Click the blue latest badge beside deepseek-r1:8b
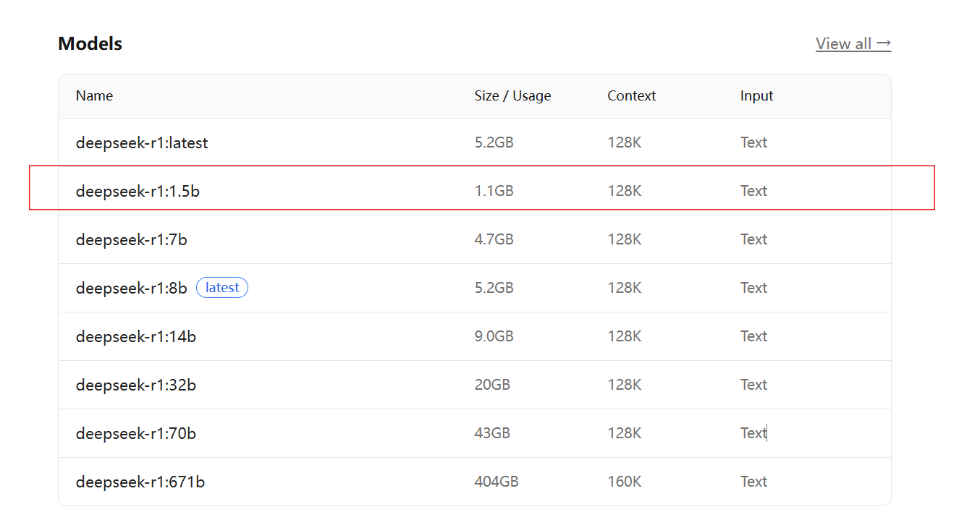980x525 pixels. point(222,288)
